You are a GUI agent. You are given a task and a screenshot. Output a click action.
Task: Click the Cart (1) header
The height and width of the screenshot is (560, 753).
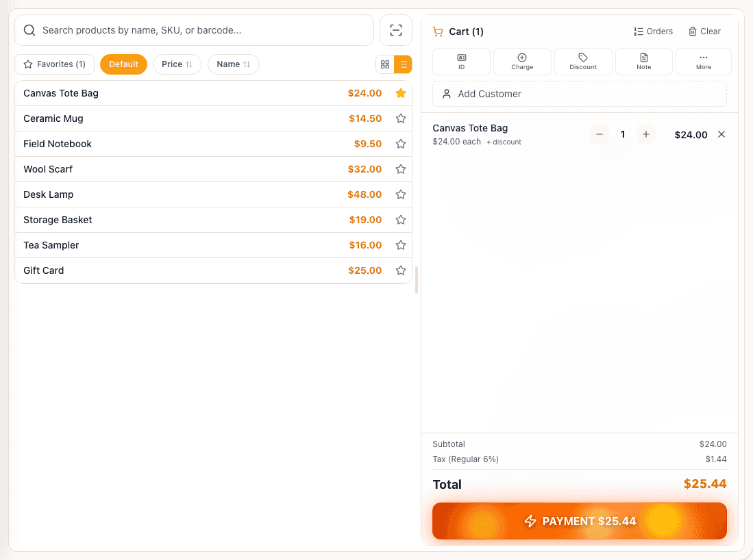458,31
